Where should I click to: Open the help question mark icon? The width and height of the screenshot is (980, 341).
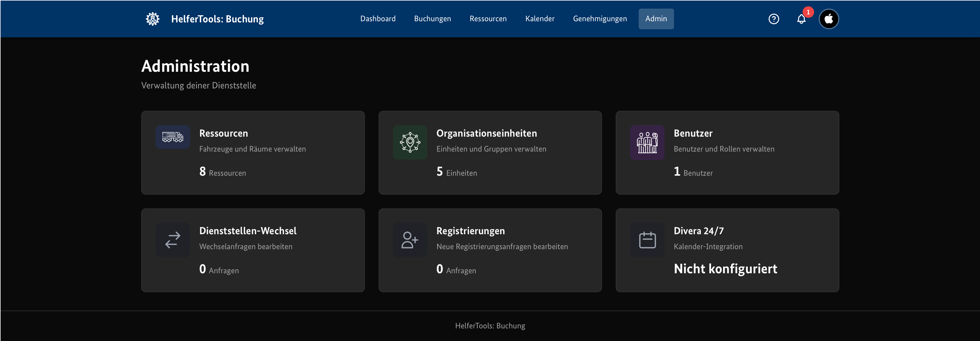pos(773,19)
